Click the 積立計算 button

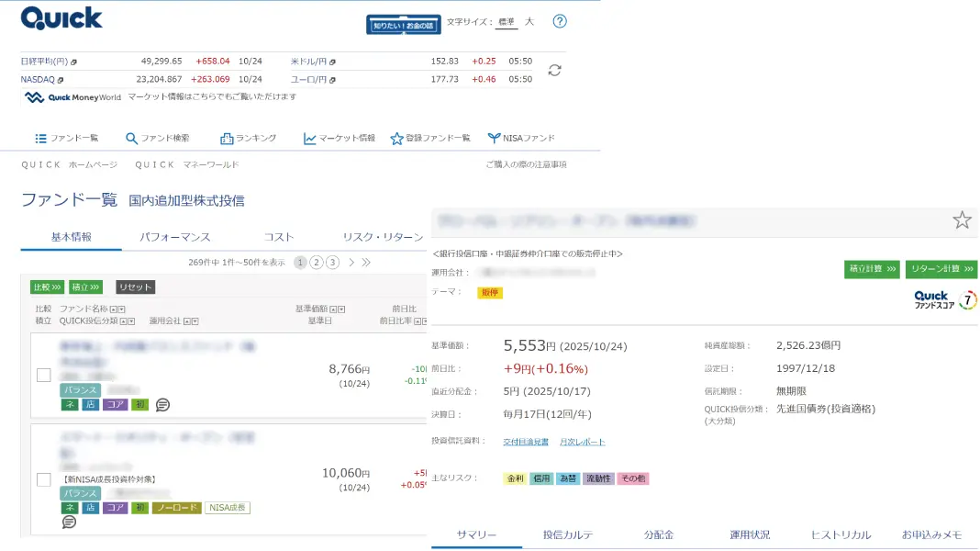872,269
